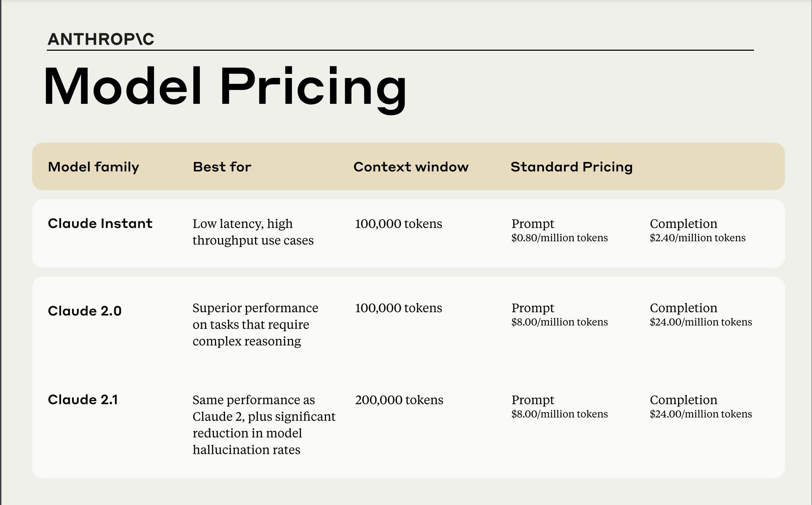
Task: Select the Claude Instant model name
Action: click(100, 223)
